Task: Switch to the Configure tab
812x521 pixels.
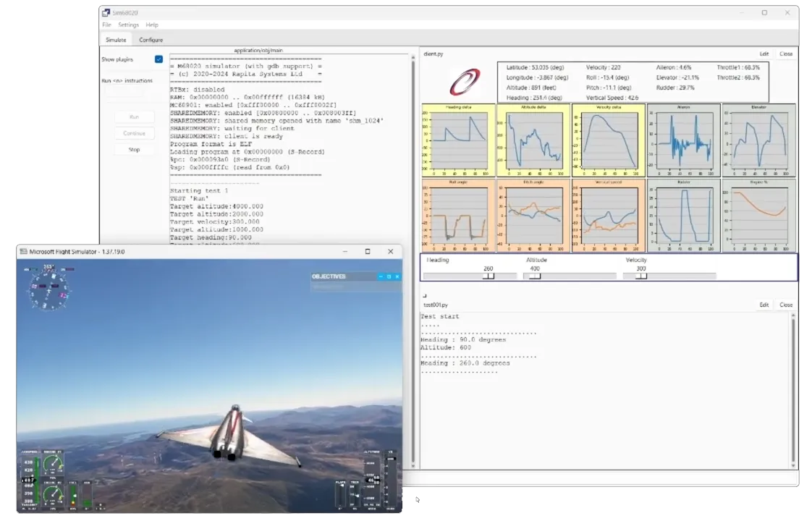Action: (x=151, y=40)
